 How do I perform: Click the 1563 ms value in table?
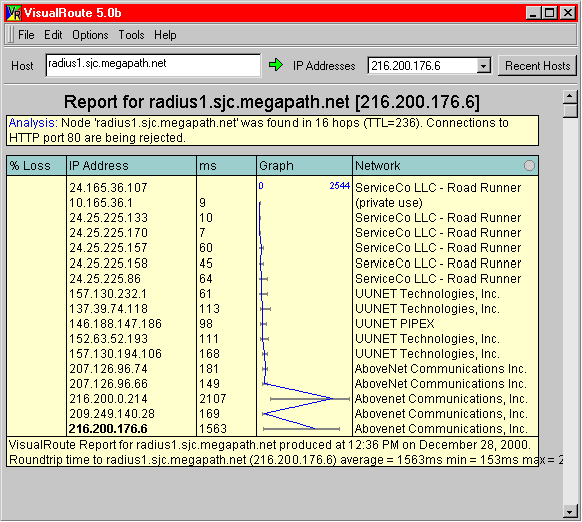click(213, 429)
